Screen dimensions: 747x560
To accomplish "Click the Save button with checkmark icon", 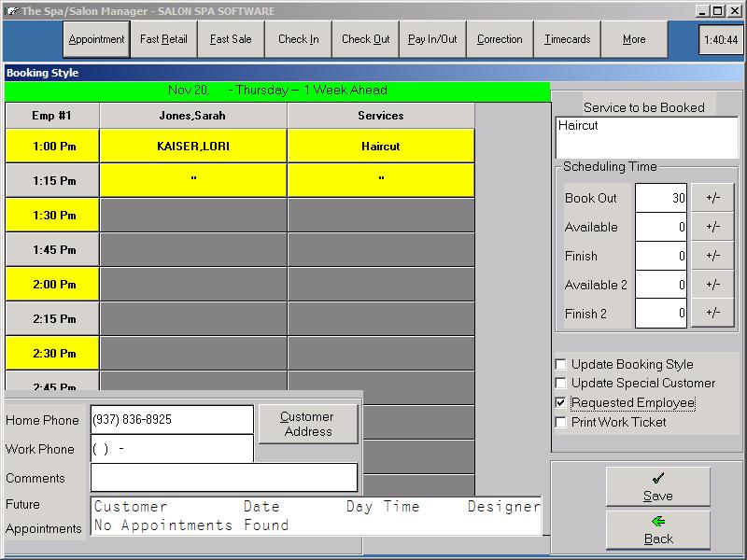I will click(657, 487).
